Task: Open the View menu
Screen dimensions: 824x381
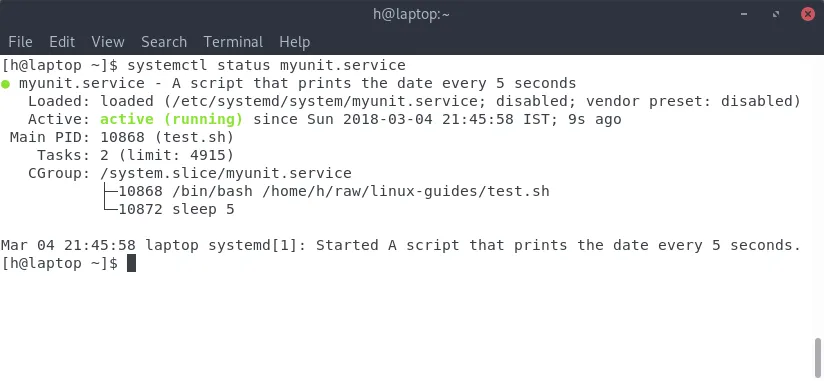Action: [108, 42]
